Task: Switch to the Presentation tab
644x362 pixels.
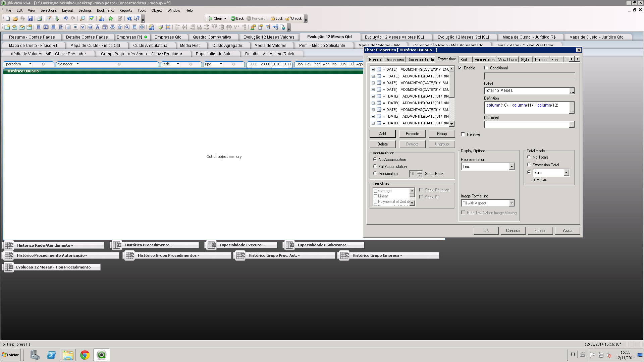Action: pos(484,60)
